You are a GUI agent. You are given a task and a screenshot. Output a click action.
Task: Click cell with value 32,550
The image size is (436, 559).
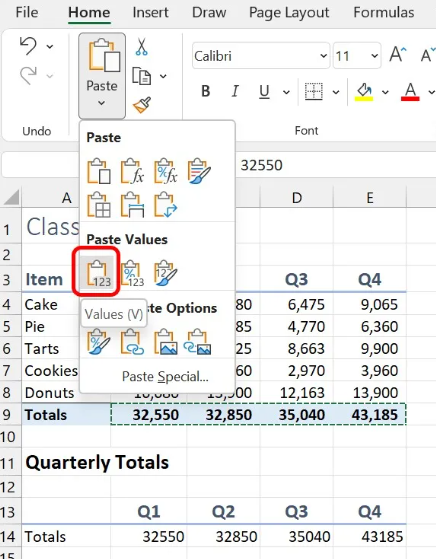(x=149, y=415)
